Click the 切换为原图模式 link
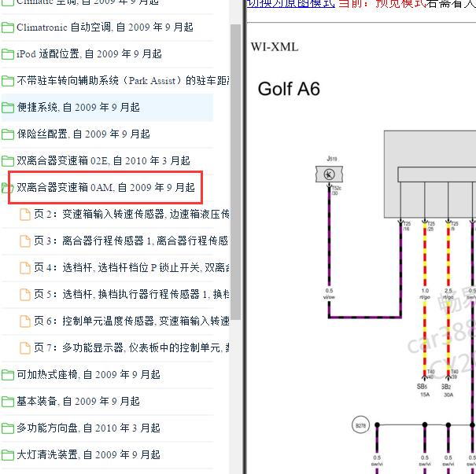Screen dimensions: 476x474 [291, 4]
